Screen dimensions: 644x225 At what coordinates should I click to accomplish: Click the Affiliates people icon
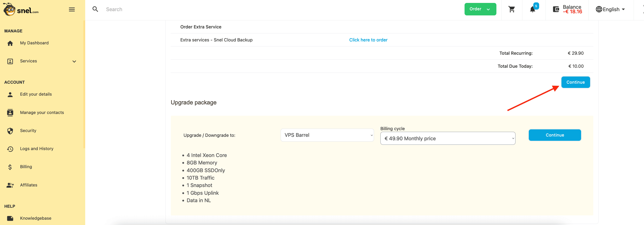(10, 185)
